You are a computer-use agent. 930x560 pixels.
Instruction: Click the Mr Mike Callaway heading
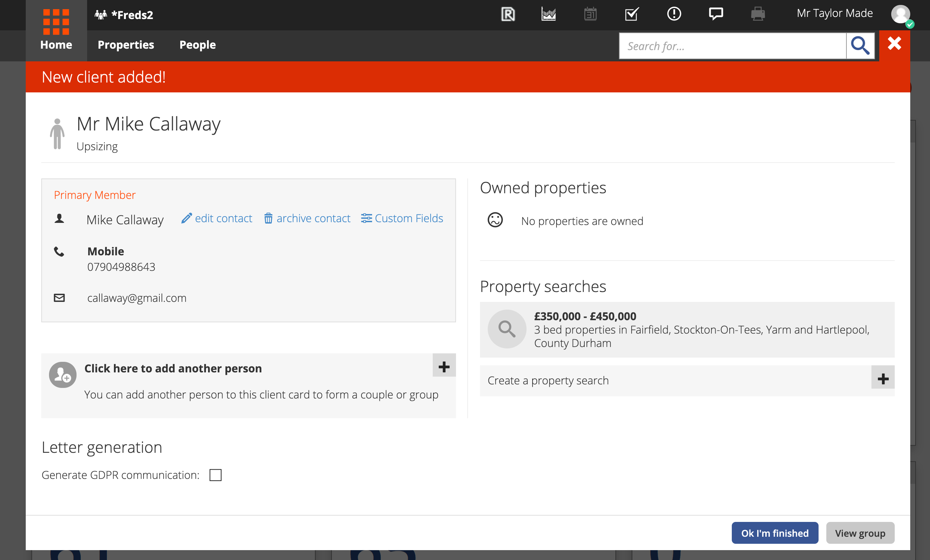pos(148,124)
